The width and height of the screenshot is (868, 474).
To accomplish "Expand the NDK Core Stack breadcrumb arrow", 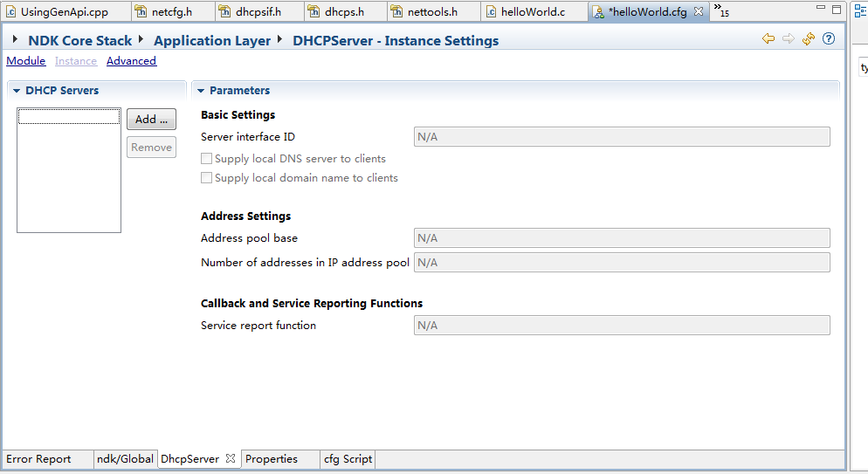I will [17, 40].
